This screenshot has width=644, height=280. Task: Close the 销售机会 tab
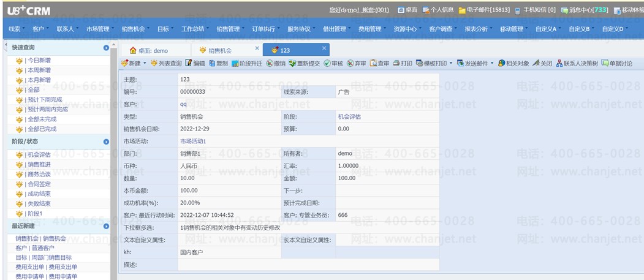pos(257,48)
